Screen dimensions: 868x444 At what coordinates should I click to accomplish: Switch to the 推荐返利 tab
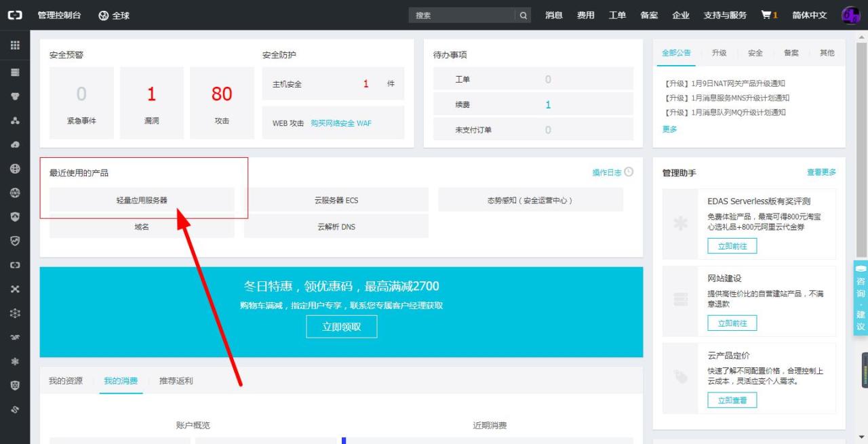click(176, 381)
